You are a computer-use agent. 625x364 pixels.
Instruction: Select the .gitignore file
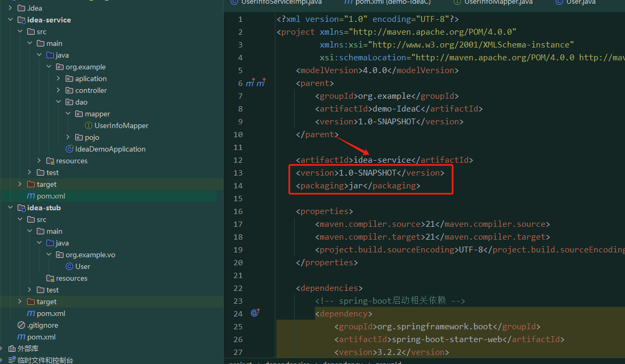[x=43, y=326]
